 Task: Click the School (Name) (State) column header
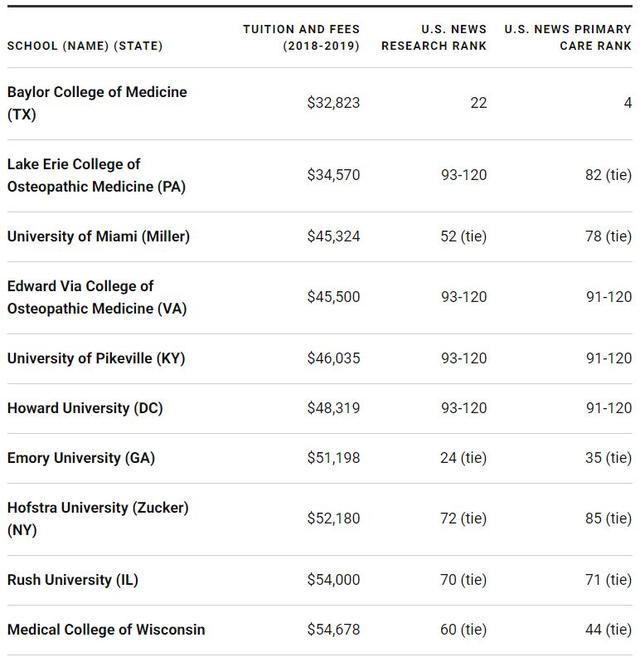pos(84,46)
